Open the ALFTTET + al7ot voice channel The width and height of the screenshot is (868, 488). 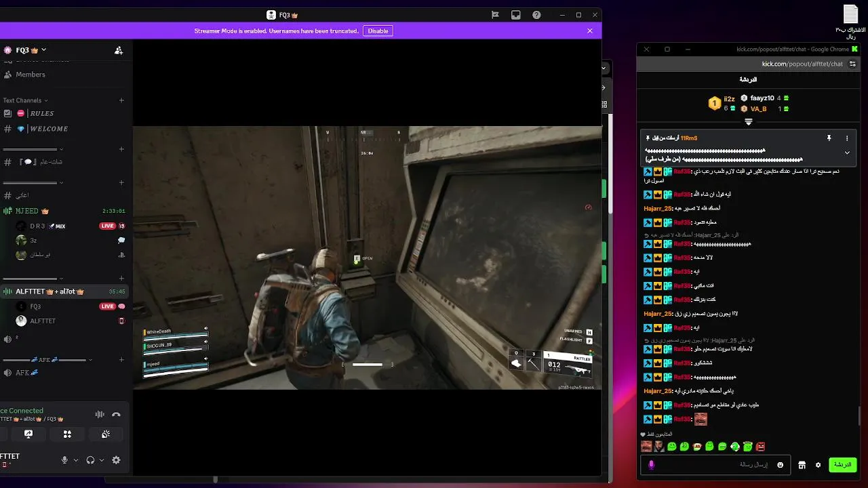click(x=64, y=291)
